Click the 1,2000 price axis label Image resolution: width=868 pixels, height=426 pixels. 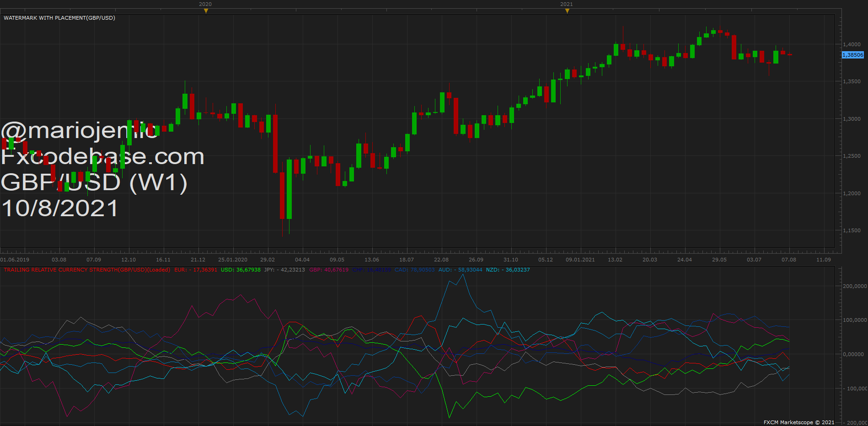coord(852,193)
